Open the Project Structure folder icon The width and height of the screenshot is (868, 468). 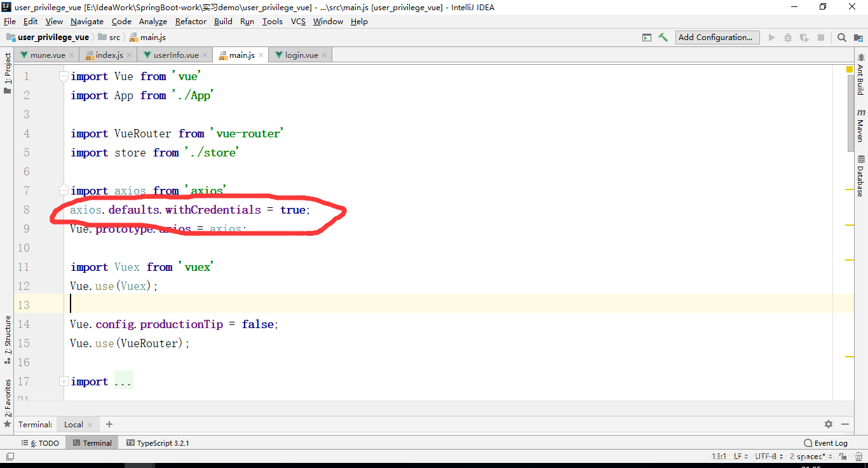pos(858,38)
